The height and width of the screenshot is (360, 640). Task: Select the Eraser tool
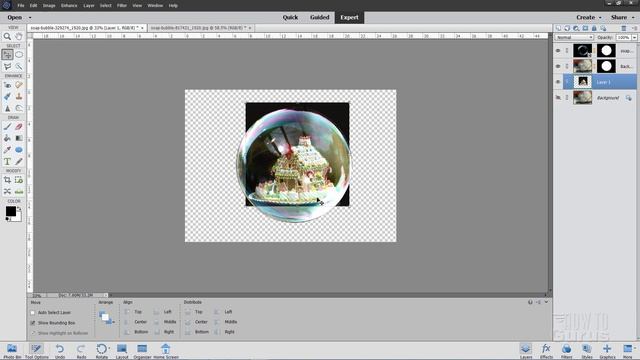pyautogui.click(x=19, y=127)
